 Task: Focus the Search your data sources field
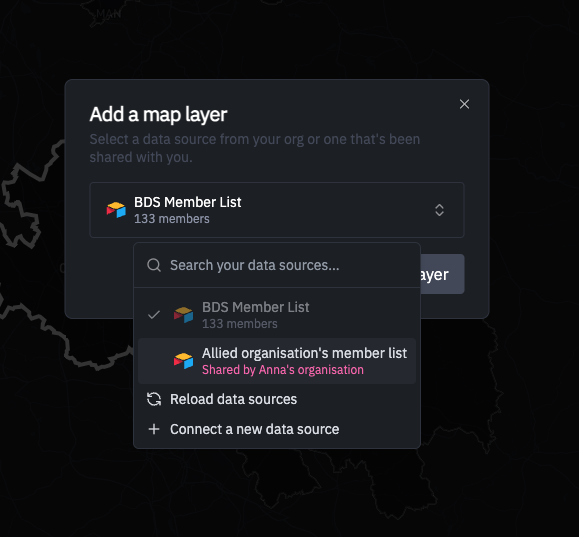click(x=277, y=265)
